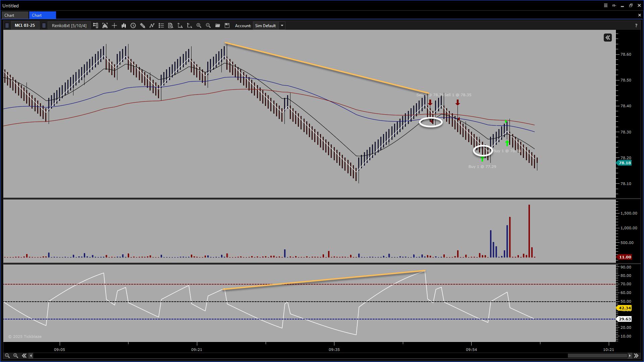Click the horizontal time scrollbar thumb
The image size is (644, 362).
(597, 356)
